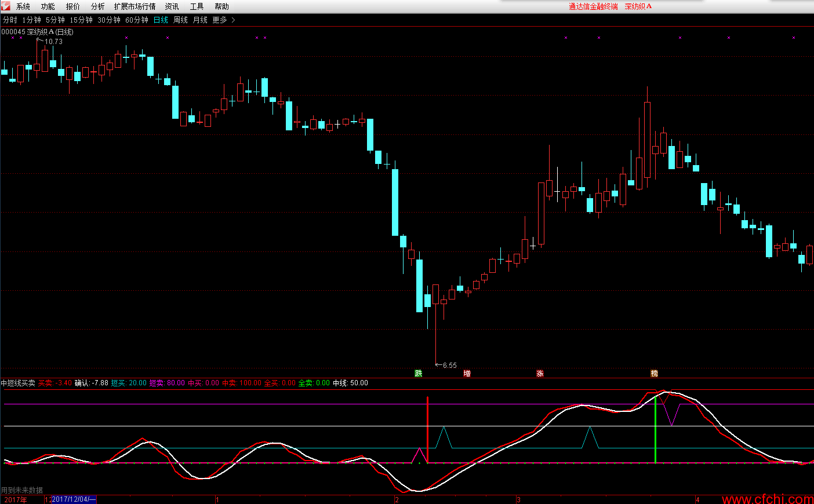
Task: Click the green vertical signal bar in indicator
Action: pyautogui.click(x=655, y=430)
